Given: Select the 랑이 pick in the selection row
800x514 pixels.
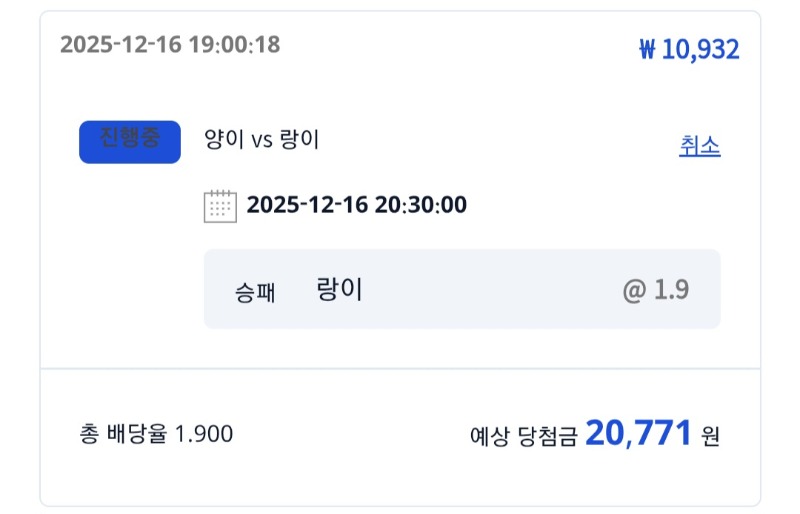Looking at the screenshot, I should 339,290.
